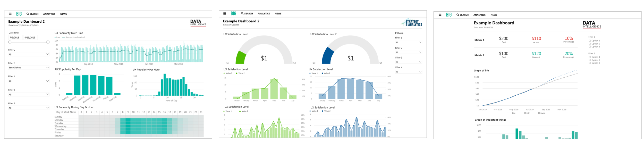Click green arc of UX Satisfaction Level gauge
This screenshot has height=146, width=644.
(241, 58)
